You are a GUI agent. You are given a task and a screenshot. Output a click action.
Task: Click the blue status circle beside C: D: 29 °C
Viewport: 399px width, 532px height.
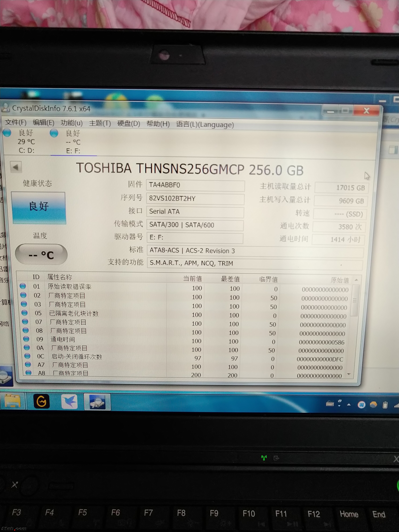coord(7,132)
